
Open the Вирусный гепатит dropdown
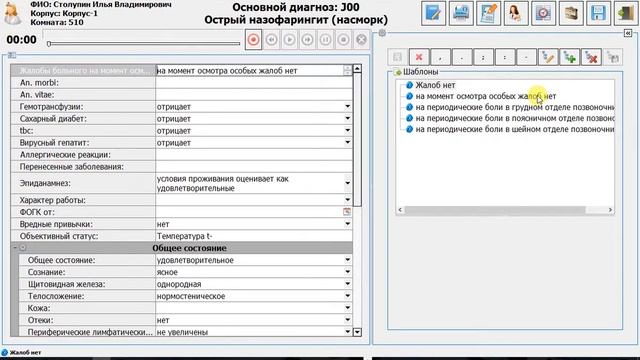tap(347, 143)
